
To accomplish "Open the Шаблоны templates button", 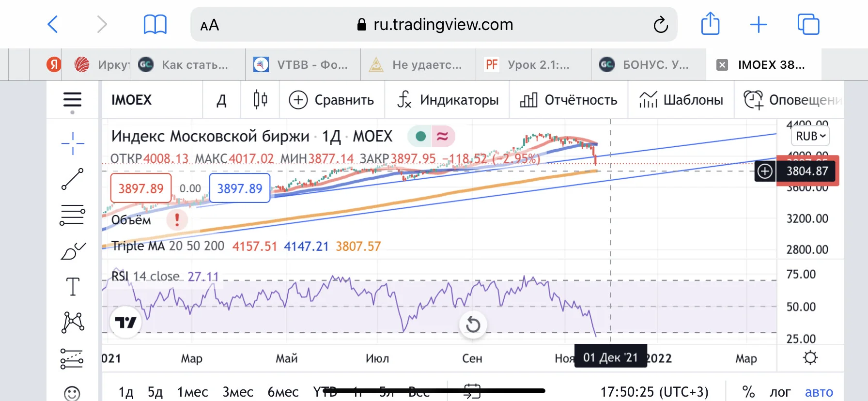I will click(681, 100).
